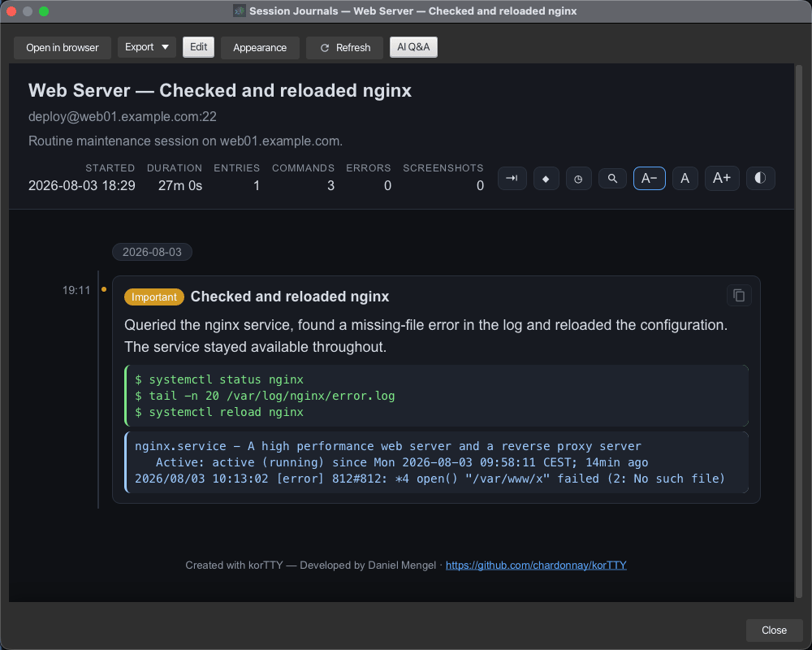This screenshot has width=812, height=650.
Task: Click 'Routine maintenance session' description text
Action: [x=185, y=141]
